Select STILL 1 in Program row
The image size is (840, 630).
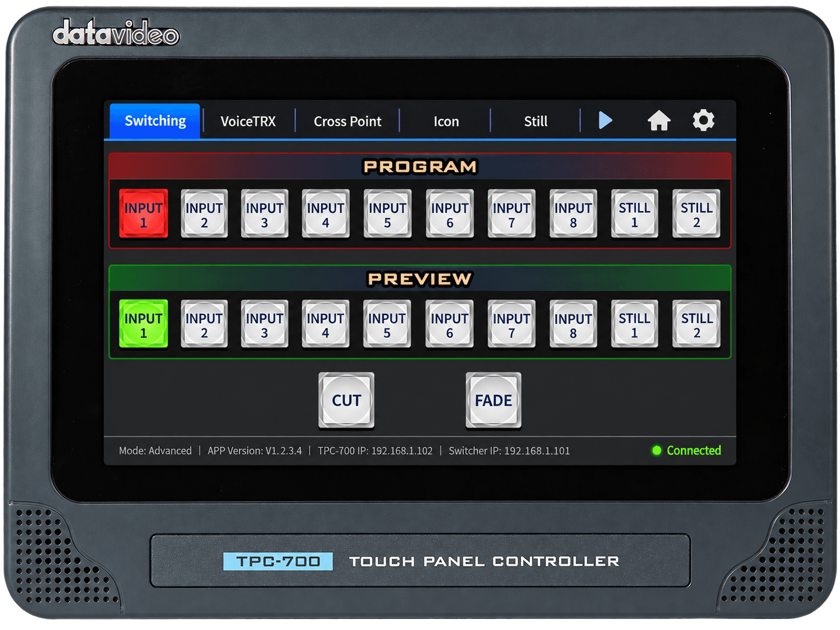pyautogui.click(x=635, y=214)
